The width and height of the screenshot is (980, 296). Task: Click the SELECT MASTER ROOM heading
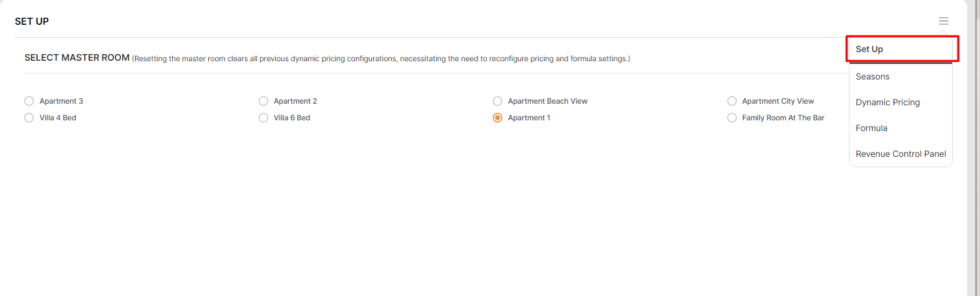(77, 57)
